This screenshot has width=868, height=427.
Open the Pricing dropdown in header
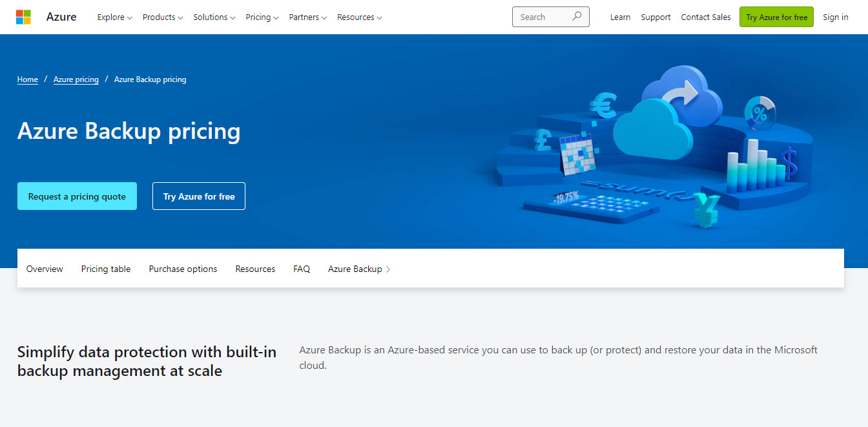[262, 17]
